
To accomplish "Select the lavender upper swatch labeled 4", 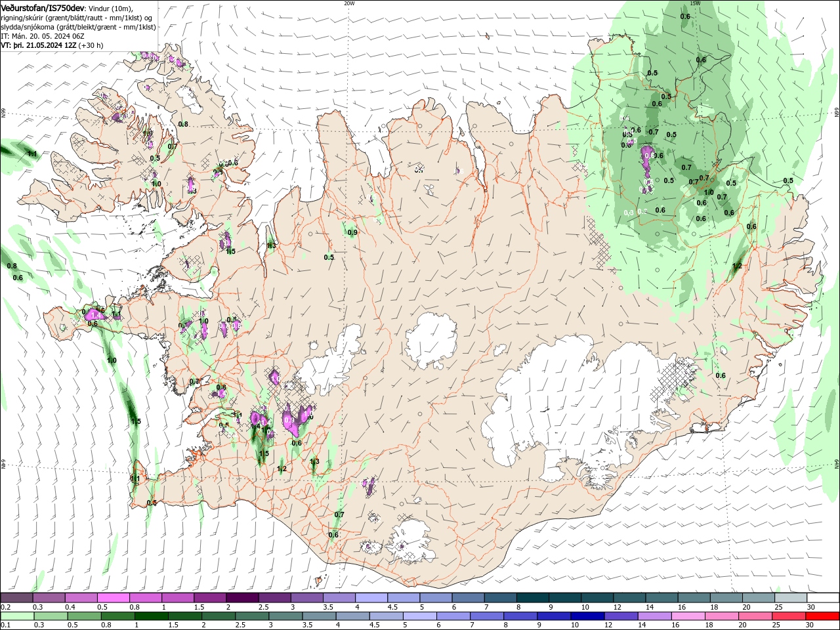I will 371,598.
